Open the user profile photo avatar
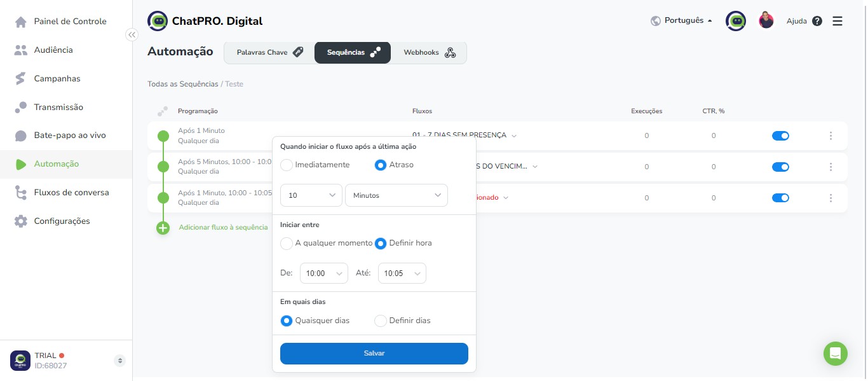868x381 pixels. pyautogui.click(x=766, y=20)
